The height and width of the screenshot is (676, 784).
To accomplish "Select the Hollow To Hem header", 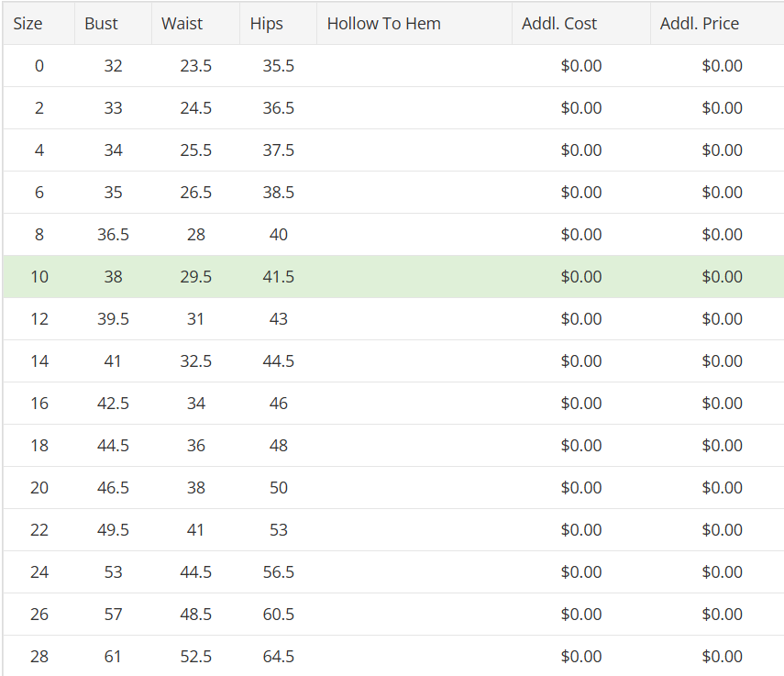I will click(x=414, y=24).
